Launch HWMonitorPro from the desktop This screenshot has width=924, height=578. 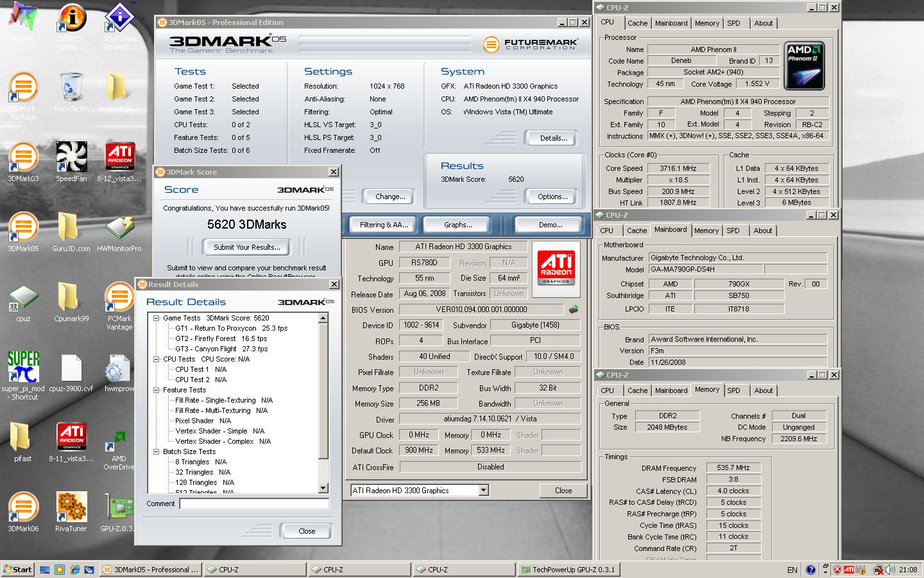point(119,231)
